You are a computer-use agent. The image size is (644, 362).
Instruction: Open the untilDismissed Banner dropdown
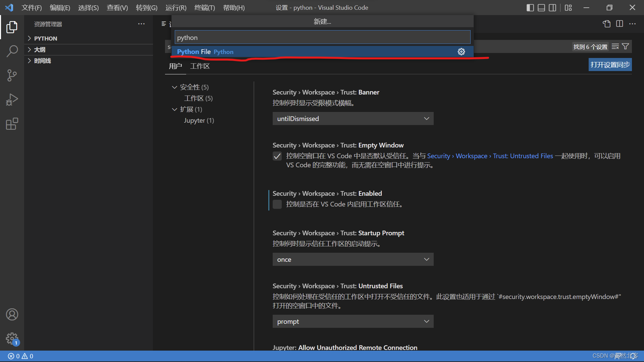pos(353,119)
